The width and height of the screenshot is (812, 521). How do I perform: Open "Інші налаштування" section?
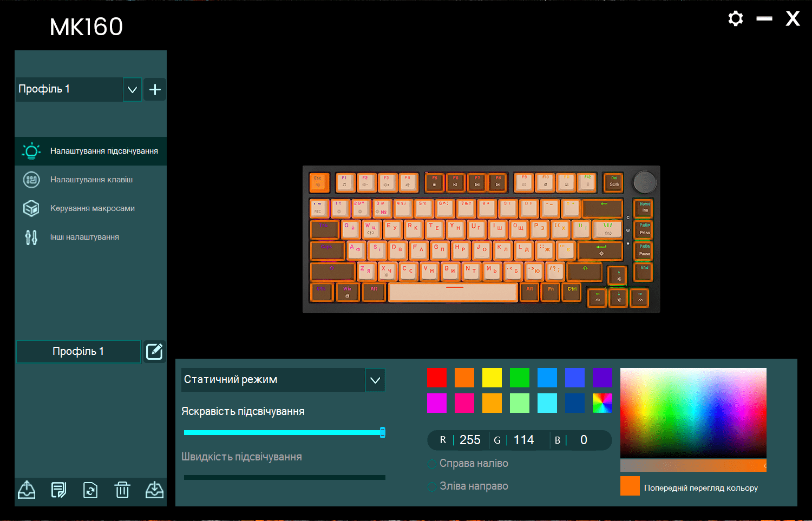[x=84, y=237]
